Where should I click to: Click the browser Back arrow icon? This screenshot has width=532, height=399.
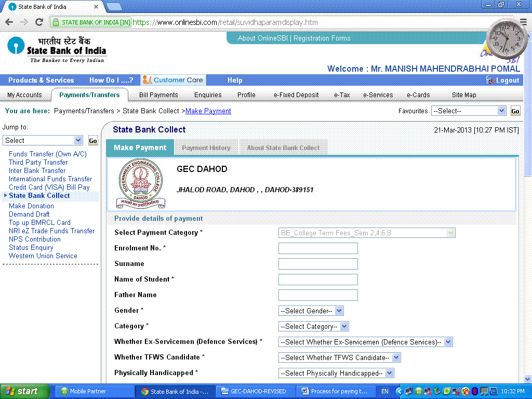(x=9, y=22)
